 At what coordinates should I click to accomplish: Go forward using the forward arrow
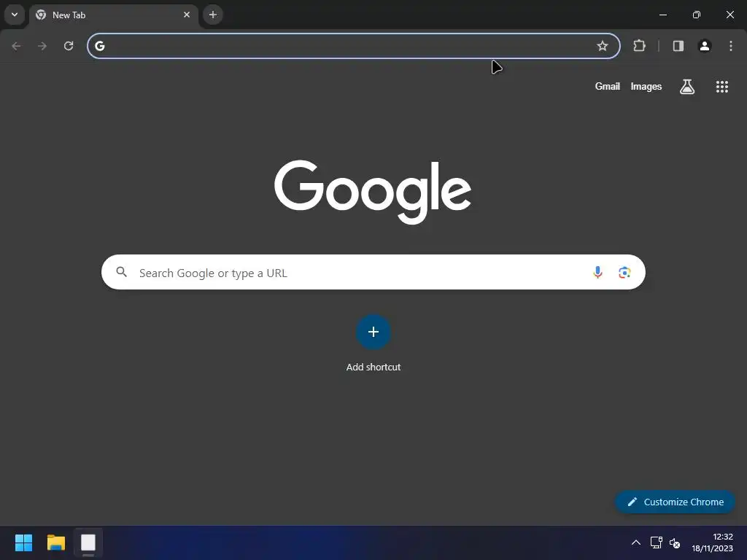click(x=42, y=46)
